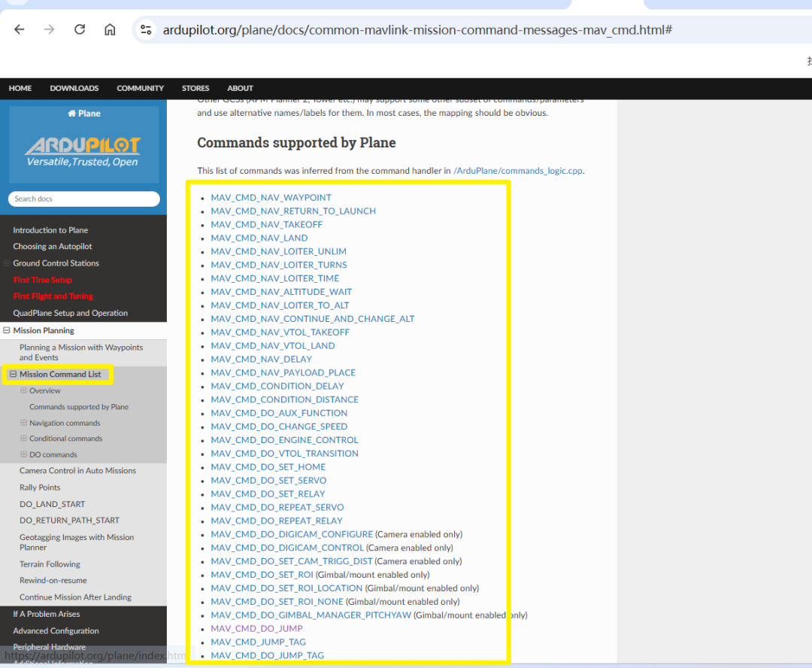Open Choosing an Autopilot in sidebar
The image size is (812, 668).
point(53,247)
